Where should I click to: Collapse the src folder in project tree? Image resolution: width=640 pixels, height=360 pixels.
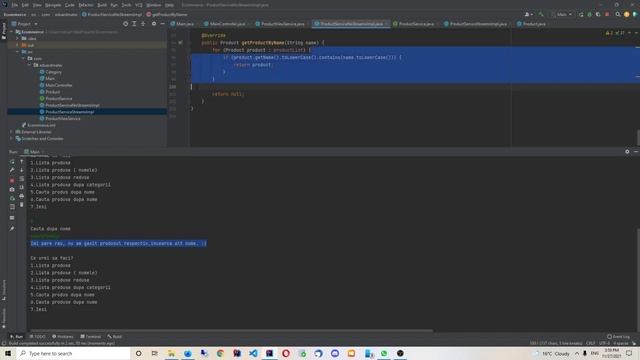tap(18, 52)
